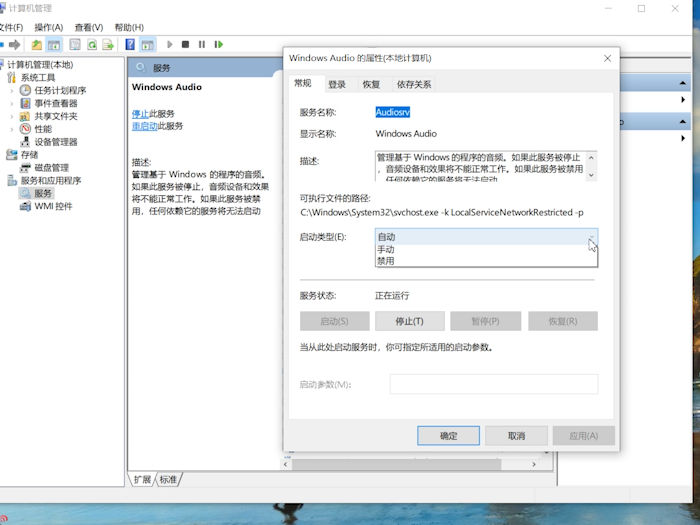This screenshot has height=525, width=700.
Task: Click the forward arrow toolbar icon
Action: coord(15,45)
